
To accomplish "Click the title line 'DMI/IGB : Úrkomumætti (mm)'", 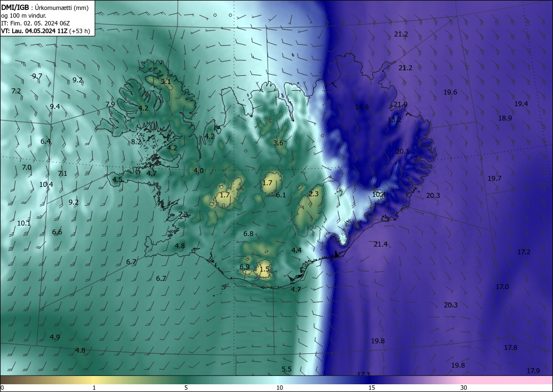I will click(45, 7).
